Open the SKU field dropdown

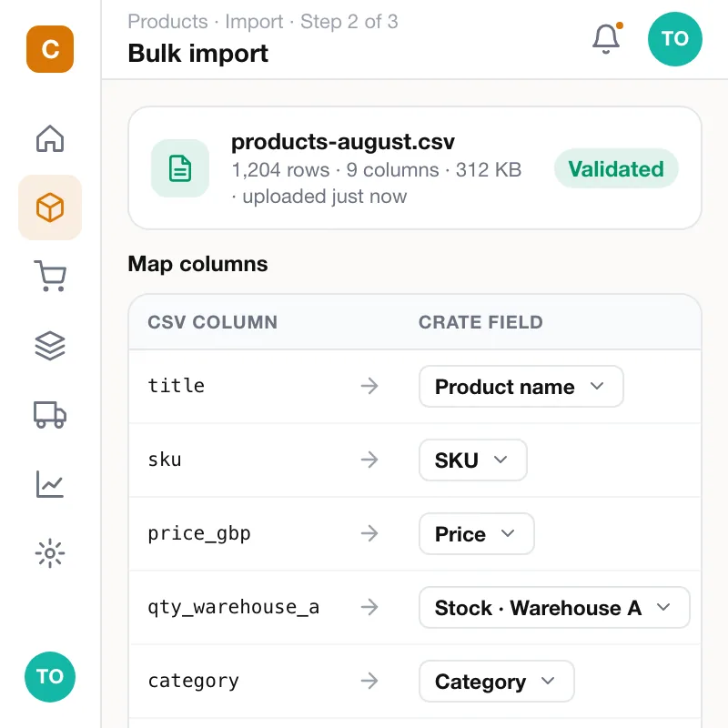(473, 460)
